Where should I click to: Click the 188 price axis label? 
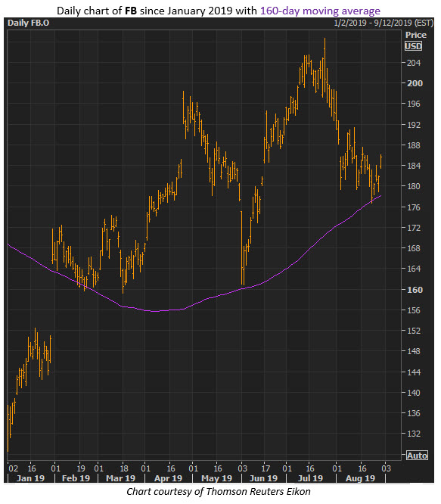click(x=413, y=145)
